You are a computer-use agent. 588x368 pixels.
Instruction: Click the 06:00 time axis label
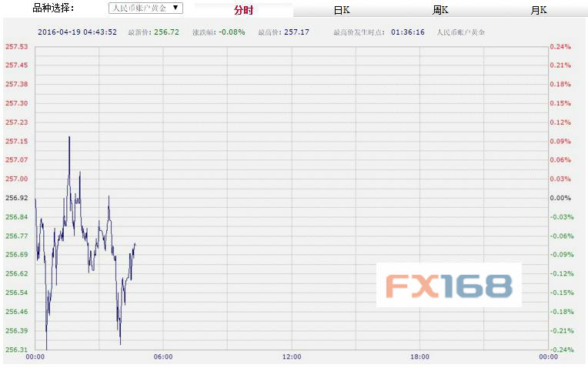163,357
